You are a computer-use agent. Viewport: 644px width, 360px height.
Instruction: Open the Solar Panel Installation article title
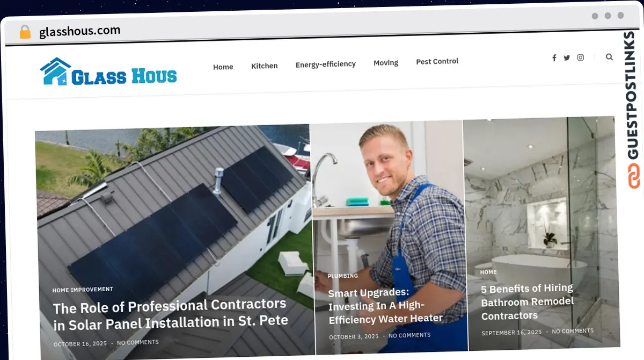click(x=170, y=314)
